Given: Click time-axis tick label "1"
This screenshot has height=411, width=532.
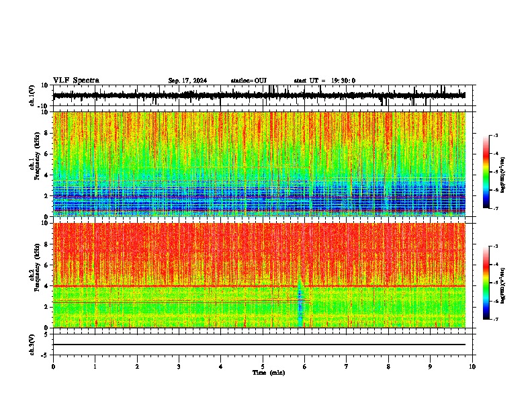Looking at the screenshot, I should [95, 367].
